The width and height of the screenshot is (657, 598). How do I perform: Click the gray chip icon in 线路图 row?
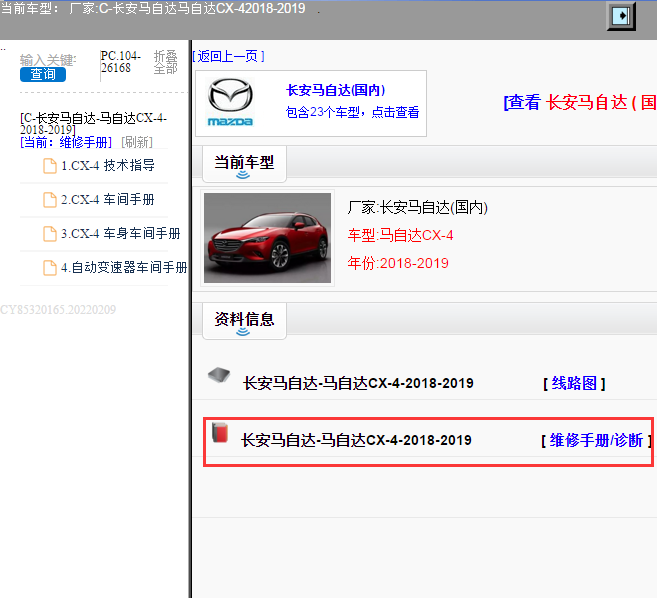coord(219,375)
